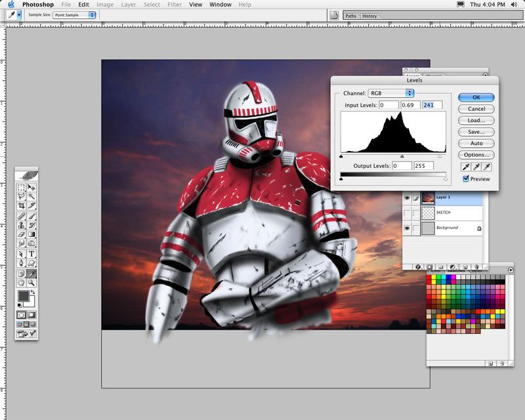The width and height of the screenshot is (525, 420).
Task: Select the Notes tool
Action: (21, 274)
